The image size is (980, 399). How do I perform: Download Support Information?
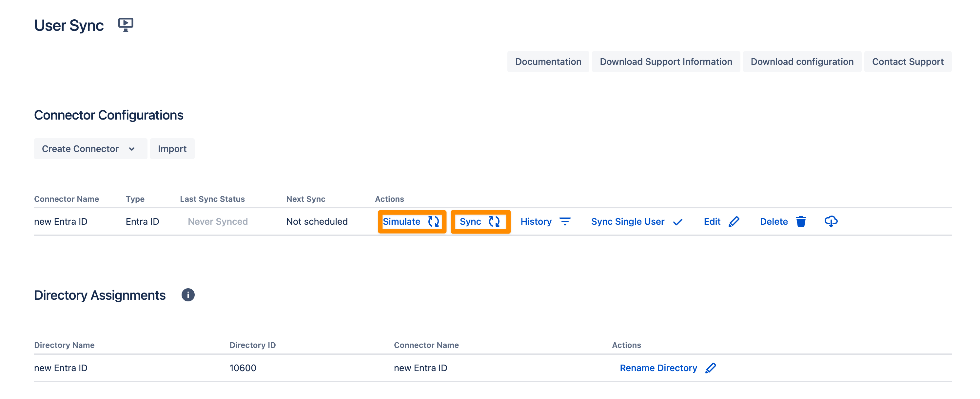point(666,62)
